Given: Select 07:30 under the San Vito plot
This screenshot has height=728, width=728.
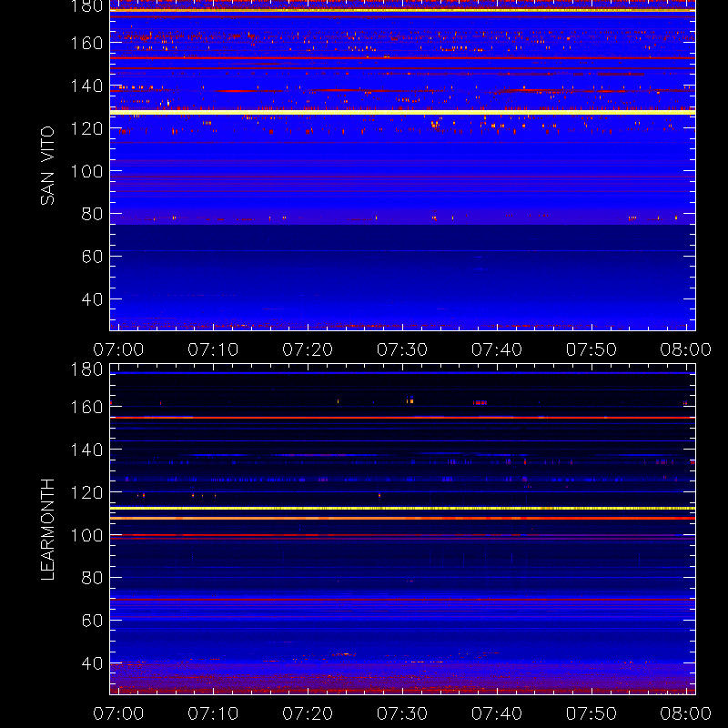Looking at the screenshot, I should click(402, 349).
